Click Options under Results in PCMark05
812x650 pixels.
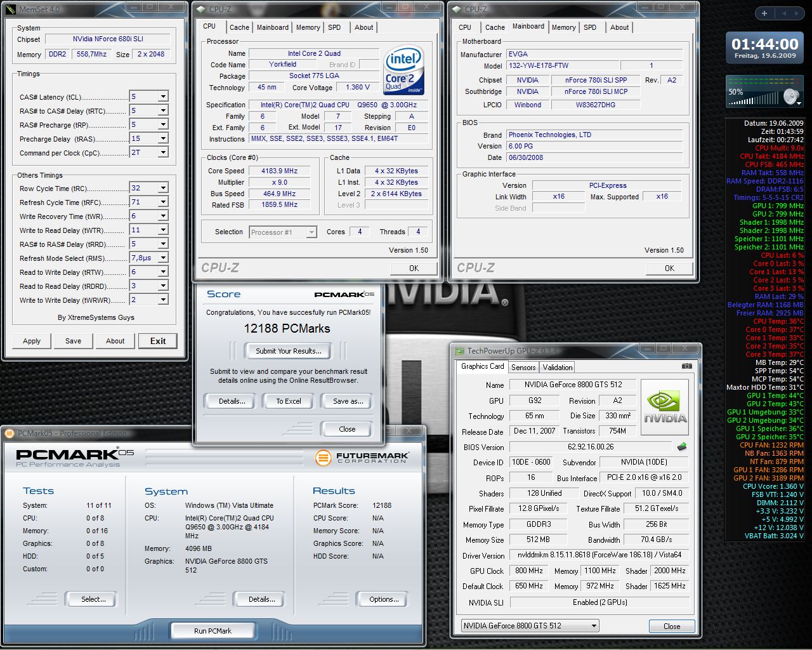tap(384, 599)
